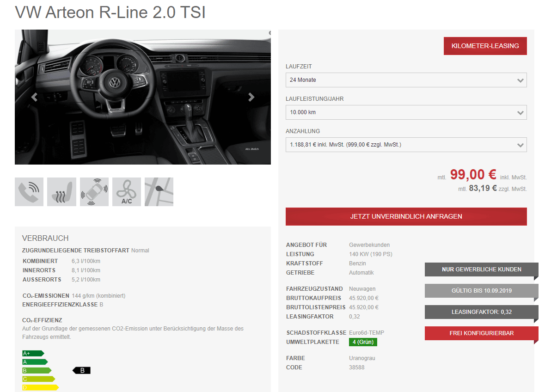Click the Verbrauch section heading

point(45,239)
